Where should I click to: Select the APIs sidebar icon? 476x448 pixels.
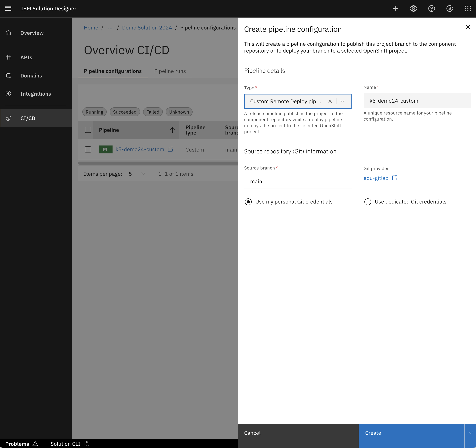(x=8, y=57)
